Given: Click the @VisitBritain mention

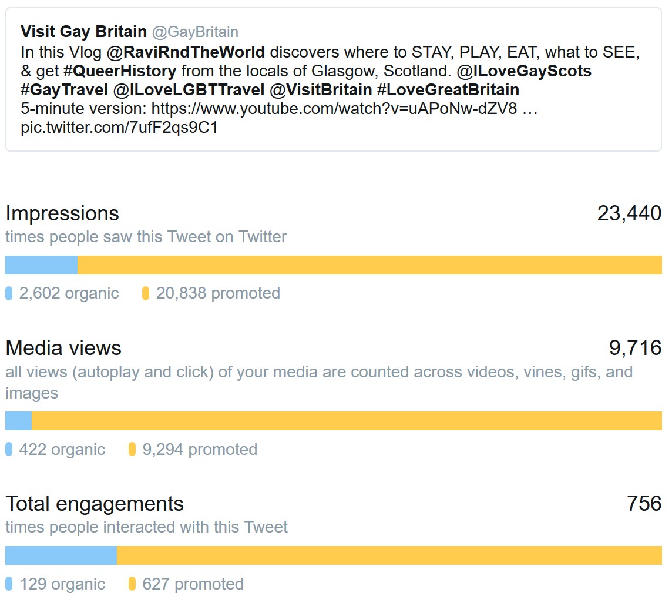Looking at the screenshot, I should click(321, 90).
